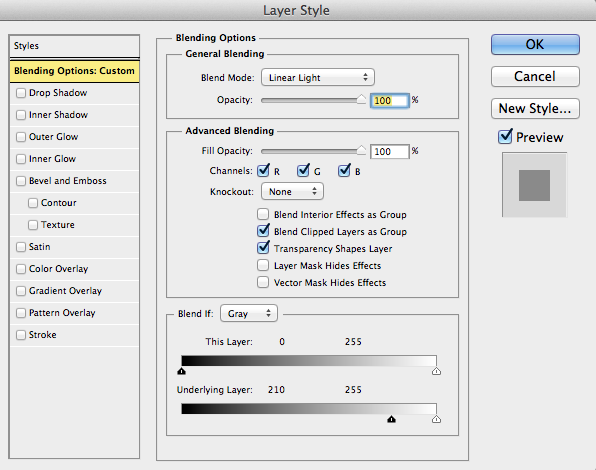596x470 pixels.
Task: Click the Cancel button
Action: (535, 76)
